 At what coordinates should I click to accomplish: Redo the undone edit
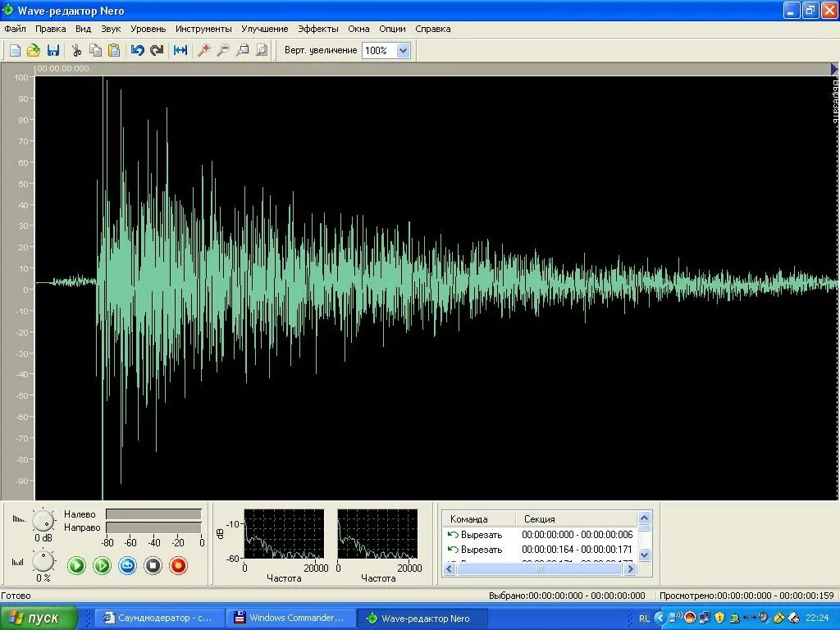[x=157, y=50]
